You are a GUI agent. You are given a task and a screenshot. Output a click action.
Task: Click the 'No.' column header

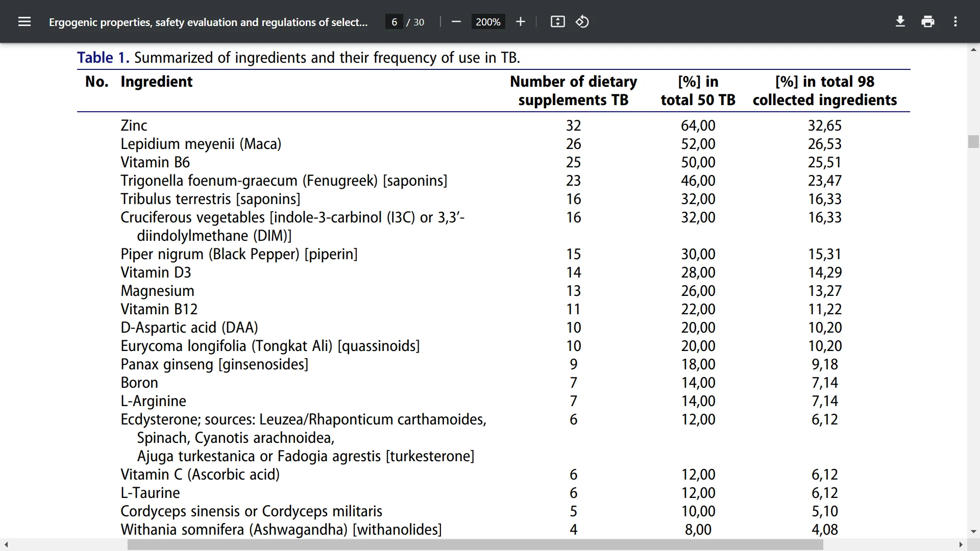tap(97, 82)
